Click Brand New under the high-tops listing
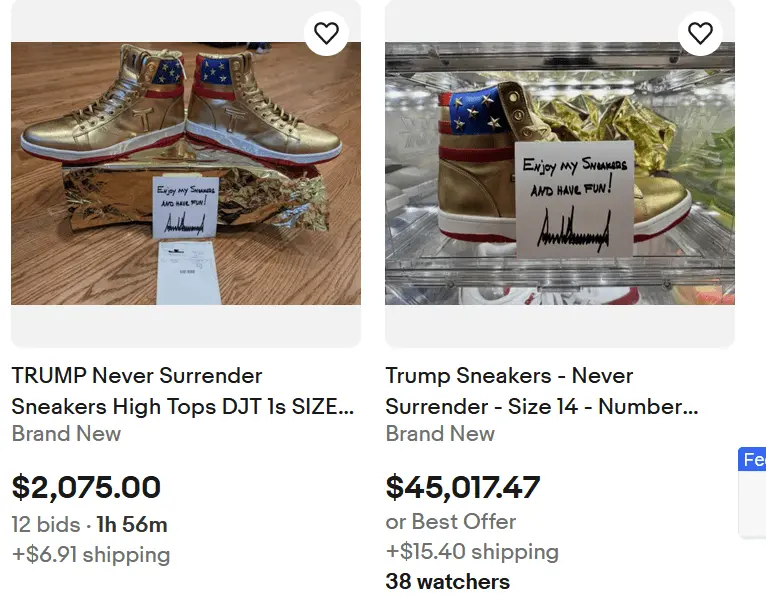Image resolution: width=766 pixels, height=598 pixels. (66, 434)
